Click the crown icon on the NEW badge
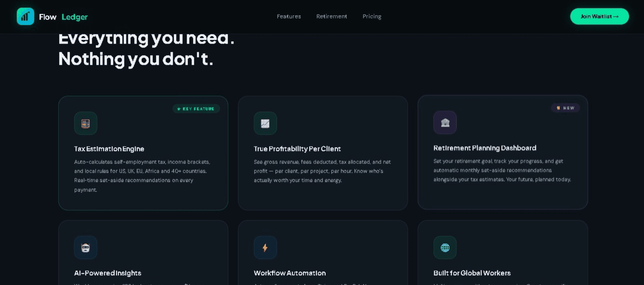 [559, 108]
